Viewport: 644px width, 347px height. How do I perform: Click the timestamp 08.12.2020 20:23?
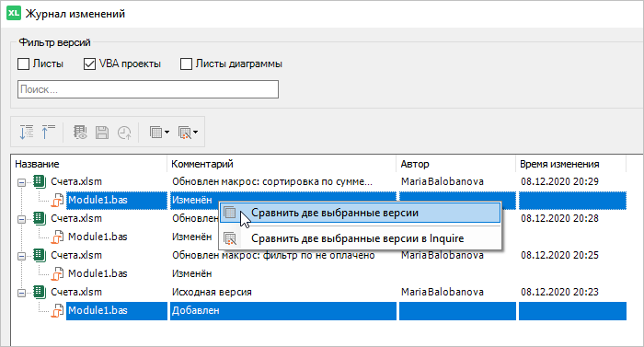coord(559,292)
